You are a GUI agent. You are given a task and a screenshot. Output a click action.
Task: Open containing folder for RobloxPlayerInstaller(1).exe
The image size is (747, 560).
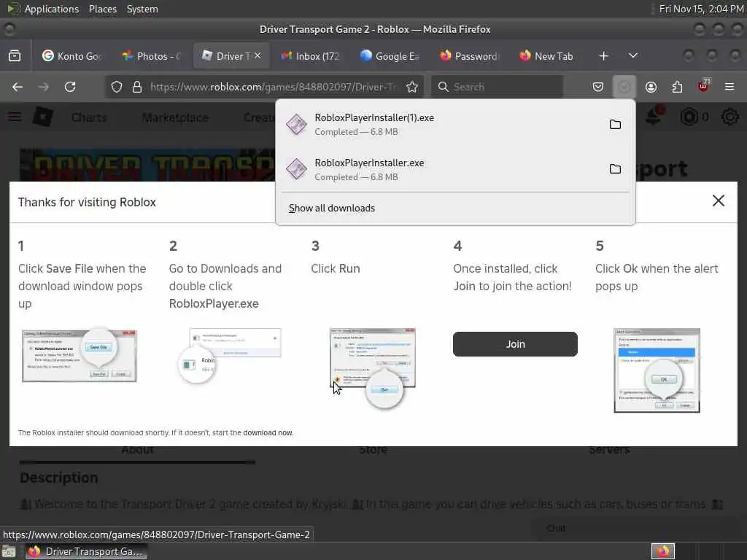pos(615,124)
